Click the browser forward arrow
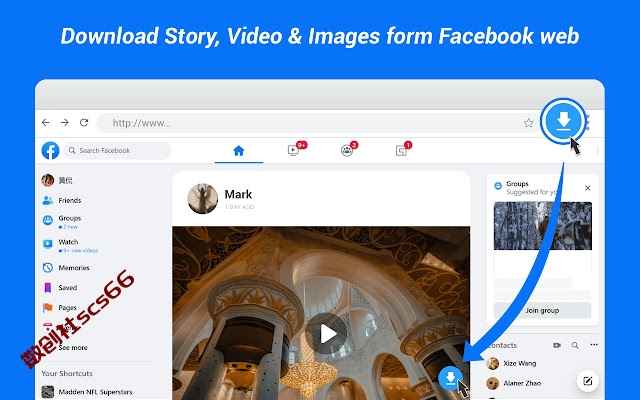The image size is (640, 400). point(64,122)
